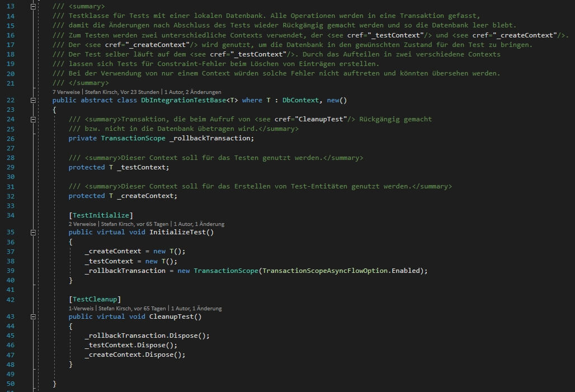
Task: Collapse the summary comment at line 24
Action: coord(33,119)
